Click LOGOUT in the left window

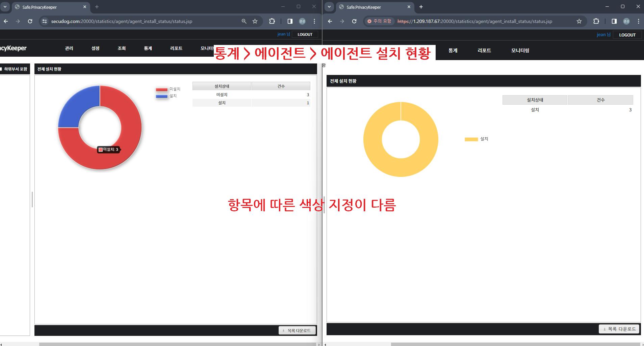click(x=305, y=34)
